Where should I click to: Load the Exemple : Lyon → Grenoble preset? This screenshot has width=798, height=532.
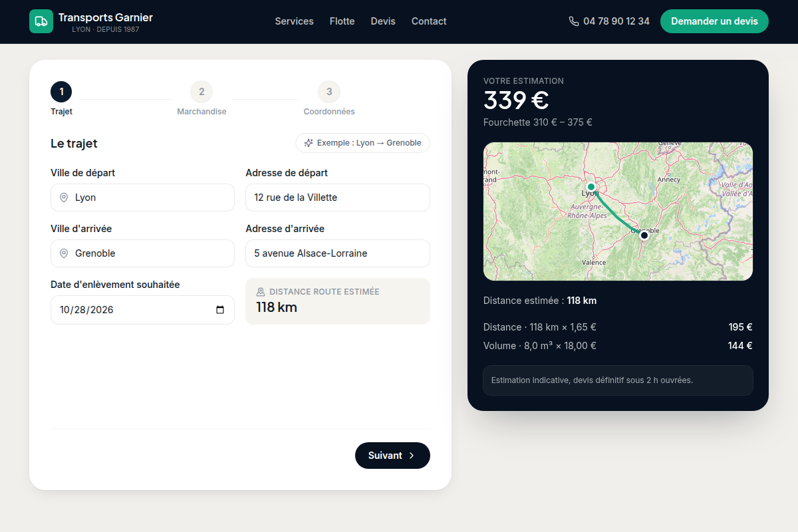coord(362,143)
